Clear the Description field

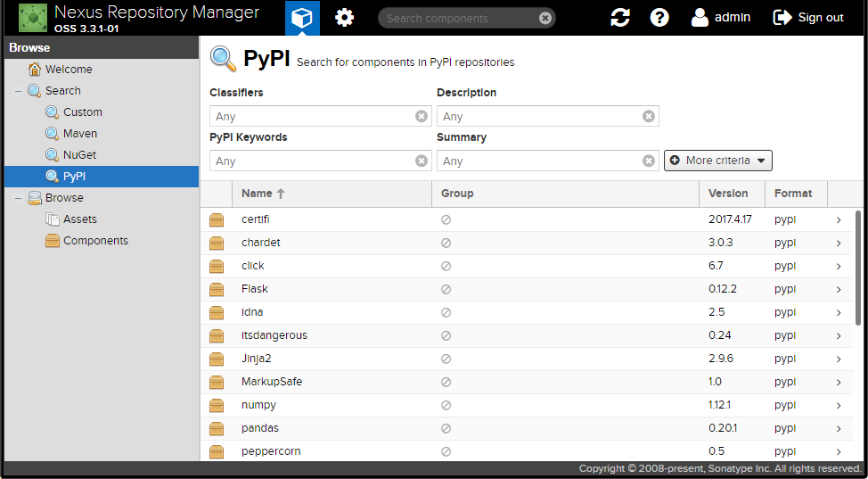(x=649, y=117)
